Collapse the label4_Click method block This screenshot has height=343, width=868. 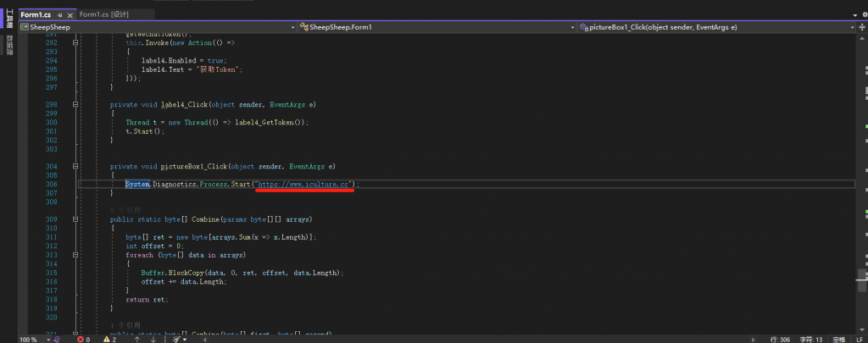point(75,105)
